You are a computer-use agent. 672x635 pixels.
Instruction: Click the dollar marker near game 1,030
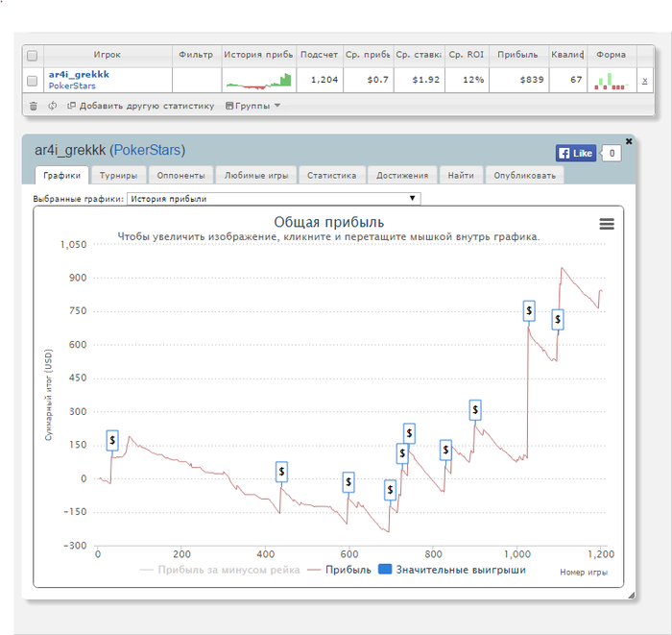pos(529,311)
